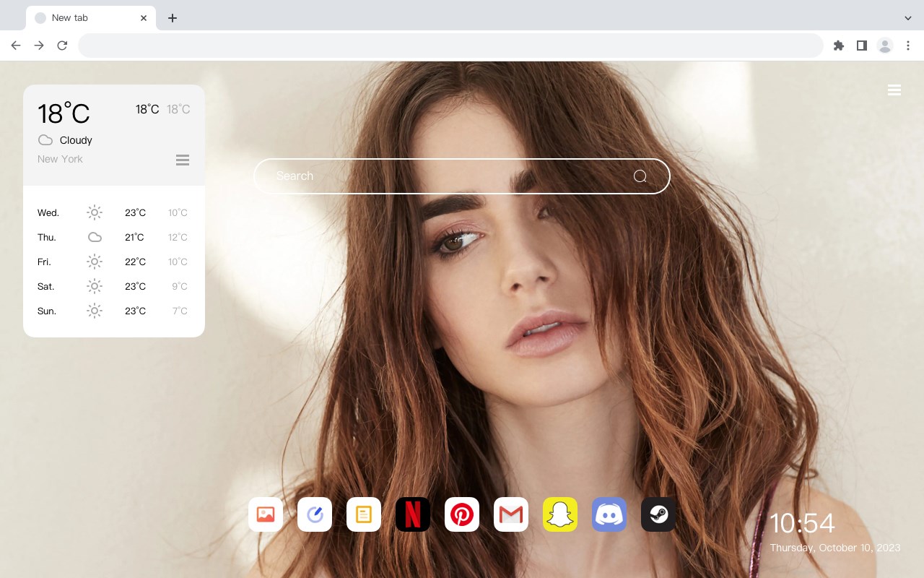Click the Thu. forecast row label

tap(47, 237)
